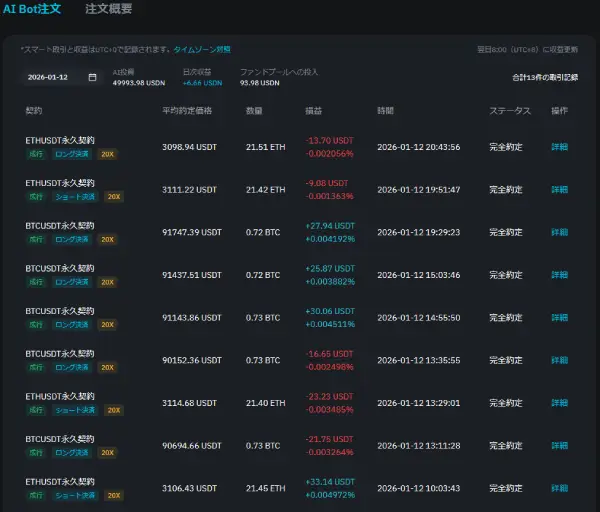View 詳細 of the 10:03:43 ETH order
Screen dimensions: 600x512
point(559,488)
